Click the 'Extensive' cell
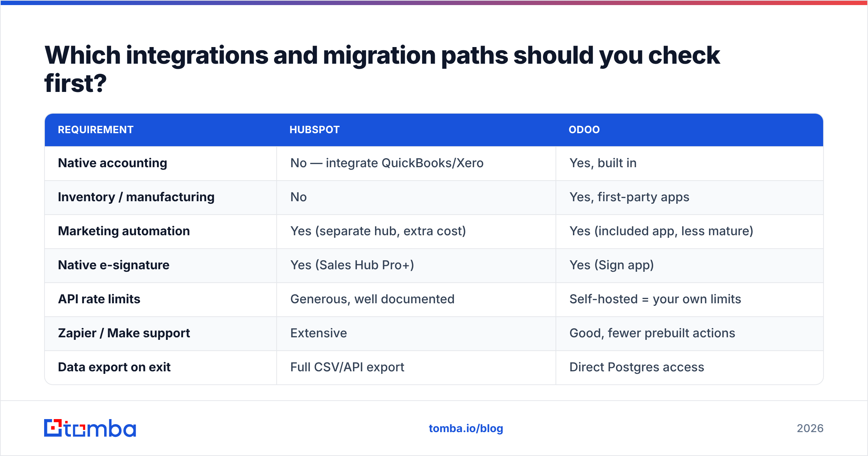This screenshot has height=456, width=868. coord(319,333)
